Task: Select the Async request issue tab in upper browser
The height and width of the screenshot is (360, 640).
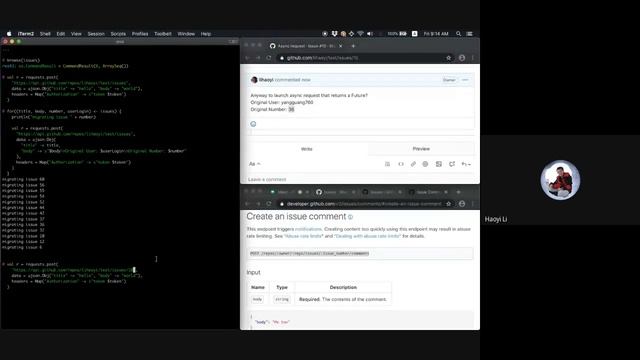Action: point(306,46)
